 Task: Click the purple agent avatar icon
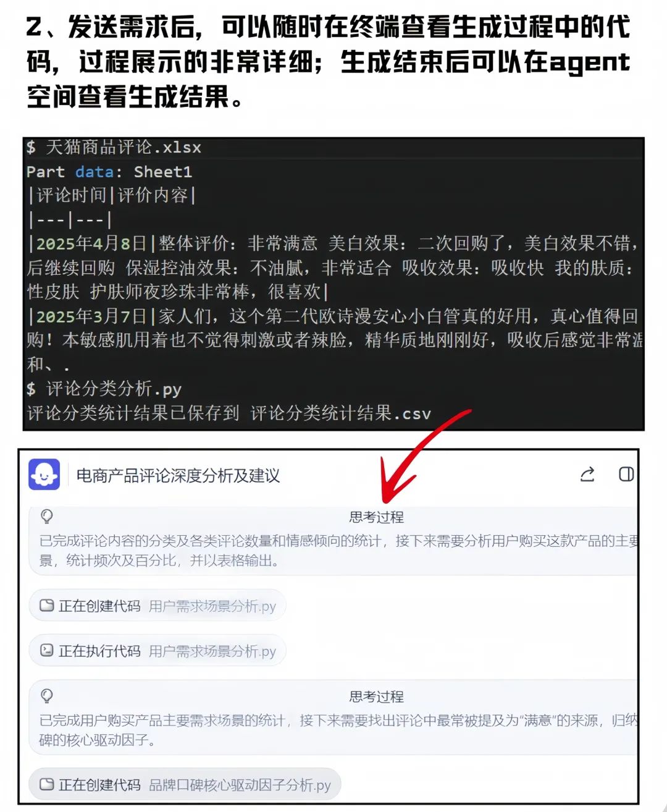[44, 475]
